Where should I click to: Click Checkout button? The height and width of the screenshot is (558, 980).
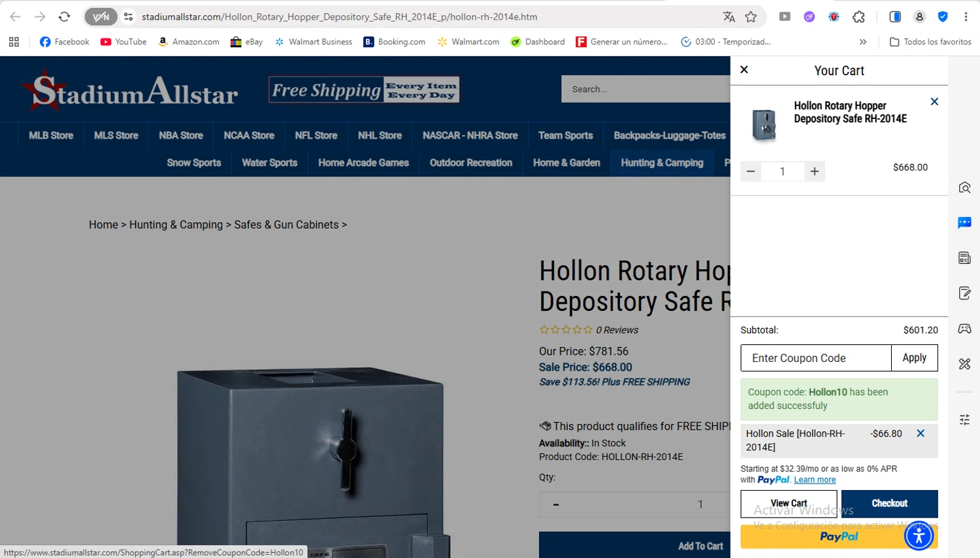889,503
